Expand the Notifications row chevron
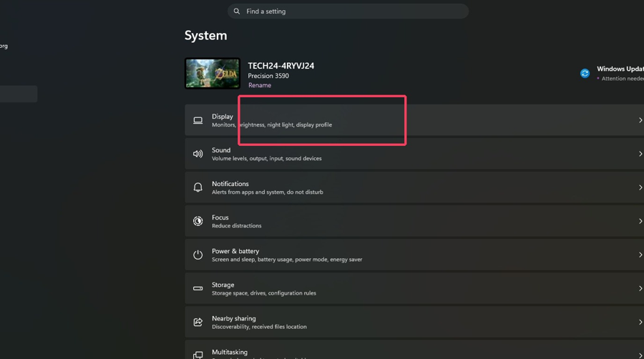The width and height of the screenshot is (644, 359). (x=640, y=187)
